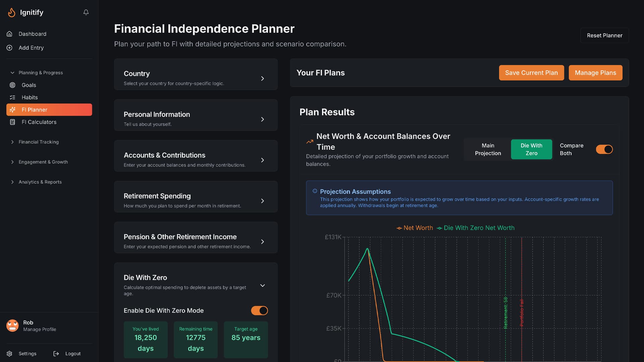The height and width of the screenshot is (362, 644).
Task: Click the Add Entry plus icon
Action: pos(9,48)
